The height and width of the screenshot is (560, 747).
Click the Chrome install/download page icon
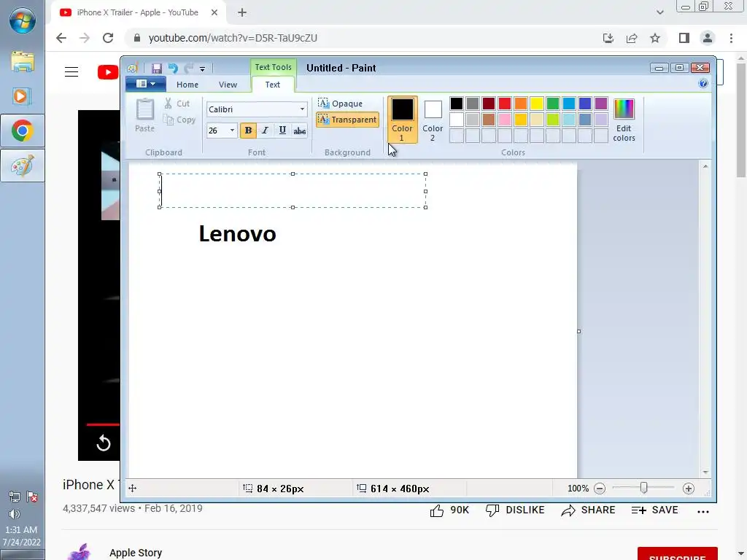click(608, 38)
